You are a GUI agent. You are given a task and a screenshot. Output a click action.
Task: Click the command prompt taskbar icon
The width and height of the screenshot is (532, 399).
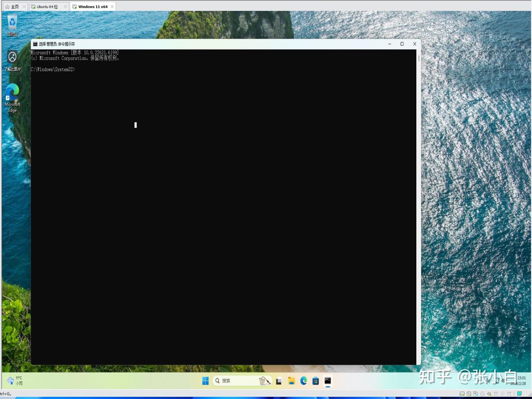(x=328, y=381)
